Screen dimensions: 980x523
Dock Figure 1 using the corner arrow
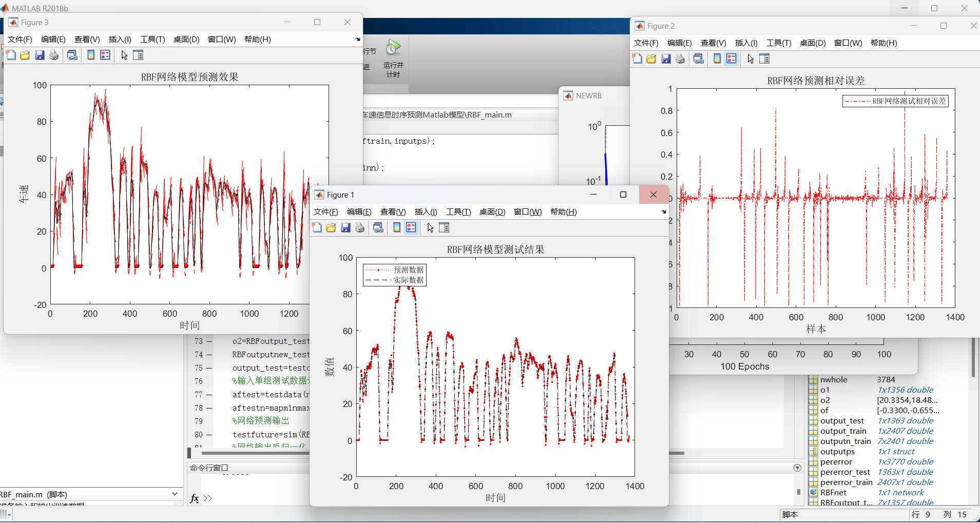664,212
